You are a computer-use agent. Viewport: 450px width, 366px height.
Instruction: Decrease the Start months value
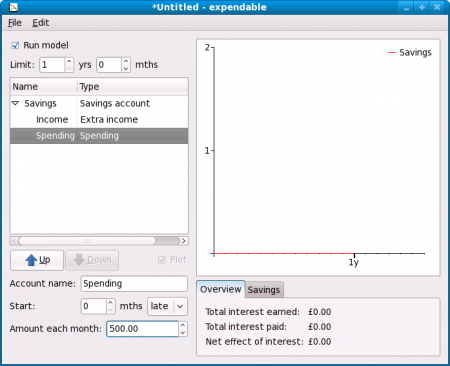111,310
